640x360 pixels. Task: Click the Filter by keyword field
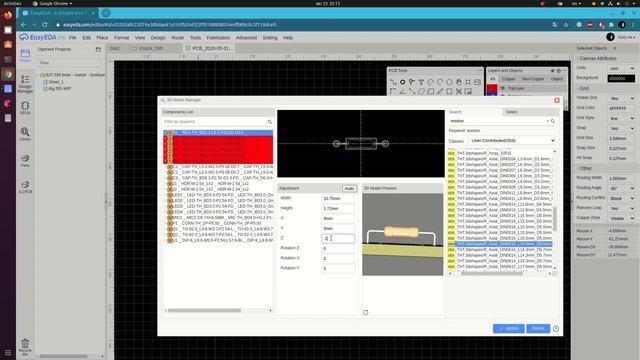tap(215, 122)
